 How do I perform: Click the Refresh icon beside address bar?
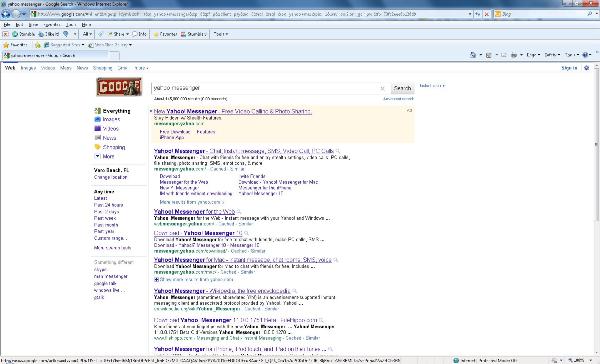click(x=478, y=14)
